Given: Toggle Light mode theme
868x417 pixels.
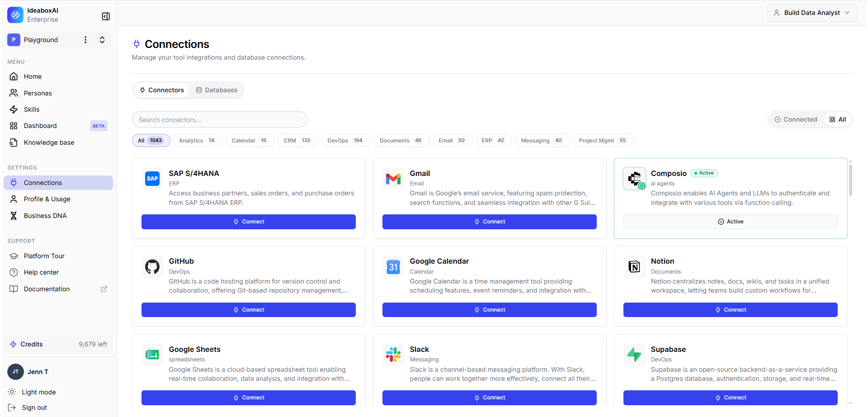Looking at the screenshot, I should (32, 392).
